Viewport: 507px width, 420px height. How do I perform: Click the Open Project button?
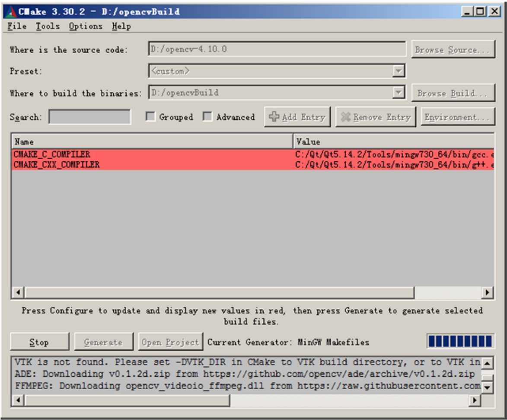point(170,342)
